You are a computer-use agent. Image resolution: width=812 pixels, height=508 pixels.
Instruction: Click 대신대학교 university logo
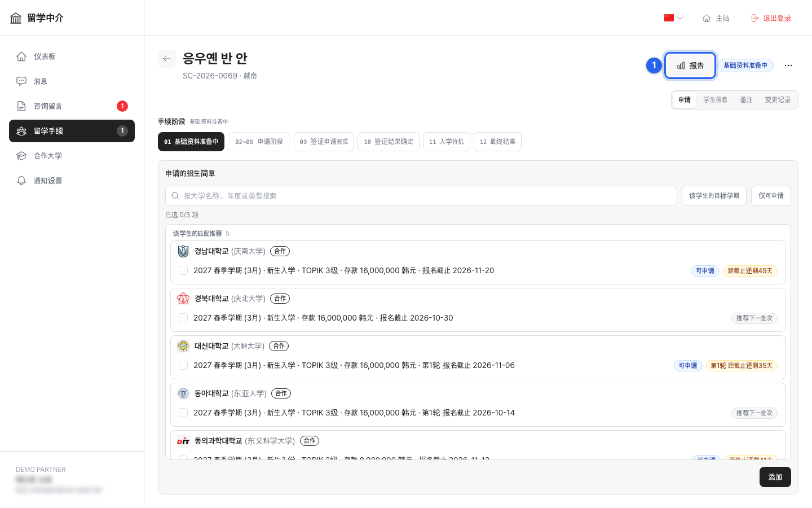click(x=183, y=346)
